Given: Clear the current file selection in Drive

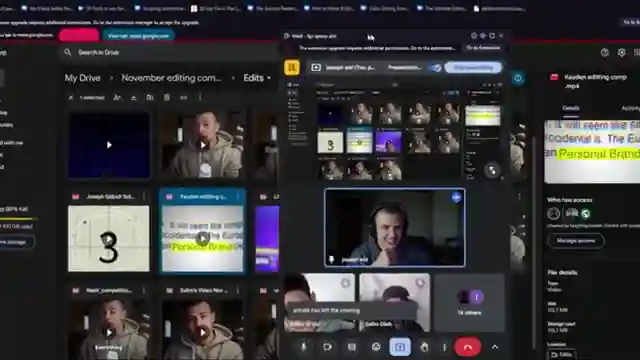Looking at the screenshot, I should click(71, 98).
